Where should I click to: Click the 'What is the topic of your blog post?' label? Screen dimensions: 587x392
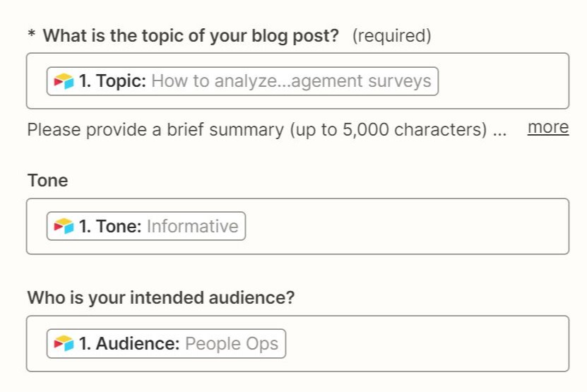click(x=191, y=36)
